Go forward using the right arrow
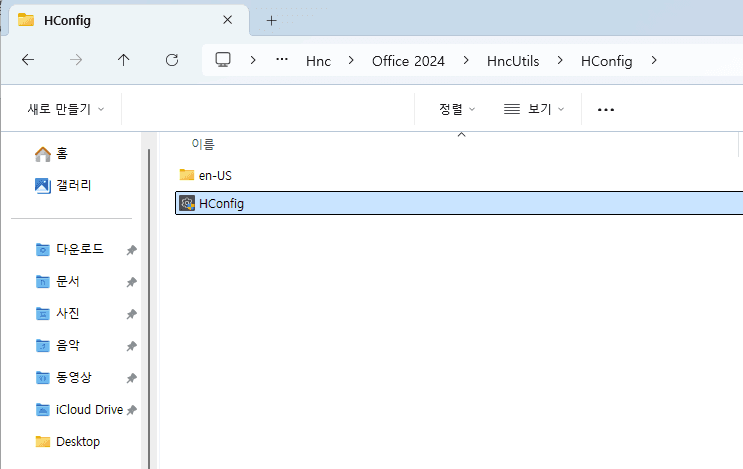Viewport: 743px width, 469px height. tap(76, 60)
